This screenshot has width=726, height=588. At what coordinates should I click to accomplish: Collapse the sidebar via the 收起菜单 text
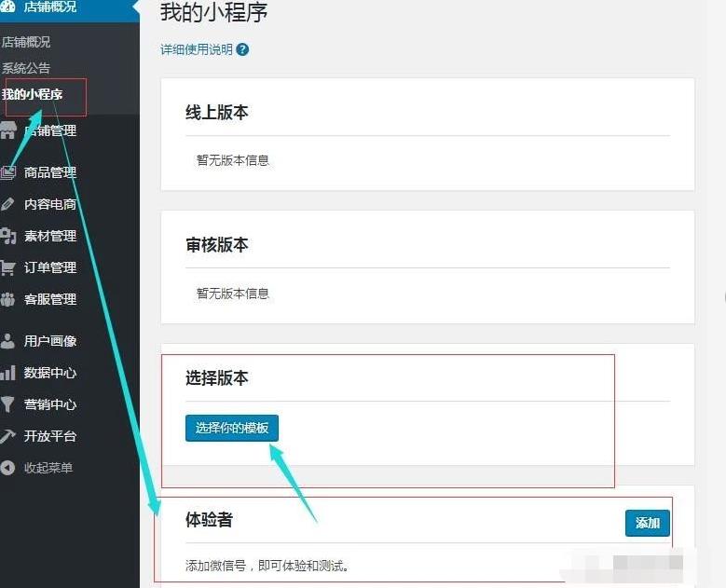click(x=48, y=468)
